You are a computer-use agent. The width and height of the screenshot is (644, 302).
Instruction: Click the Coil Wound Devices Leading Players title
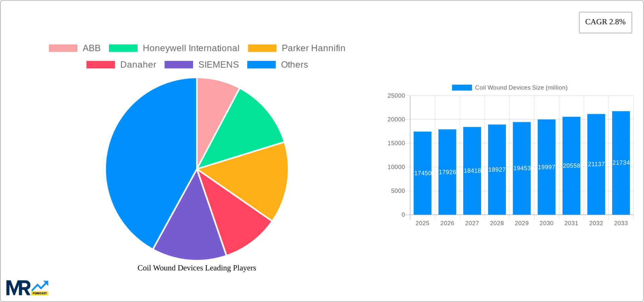coord(197,268)
